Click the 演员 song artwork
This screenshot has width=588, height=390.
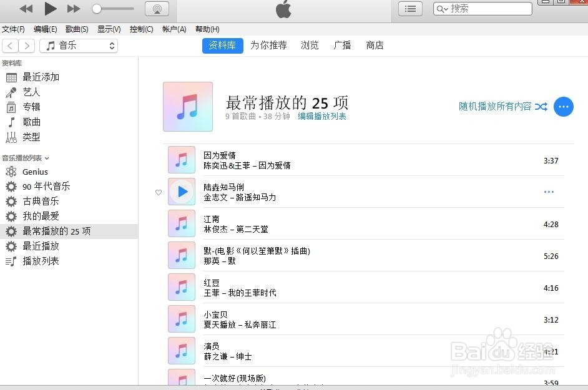click(x=182, y=351)
